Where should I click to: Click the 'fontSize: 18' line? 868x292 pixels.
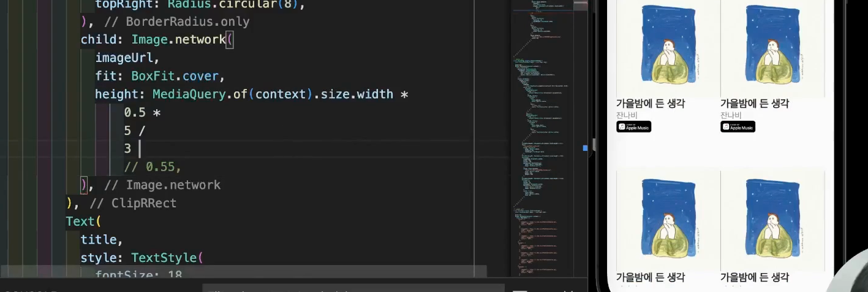[139, 275]
